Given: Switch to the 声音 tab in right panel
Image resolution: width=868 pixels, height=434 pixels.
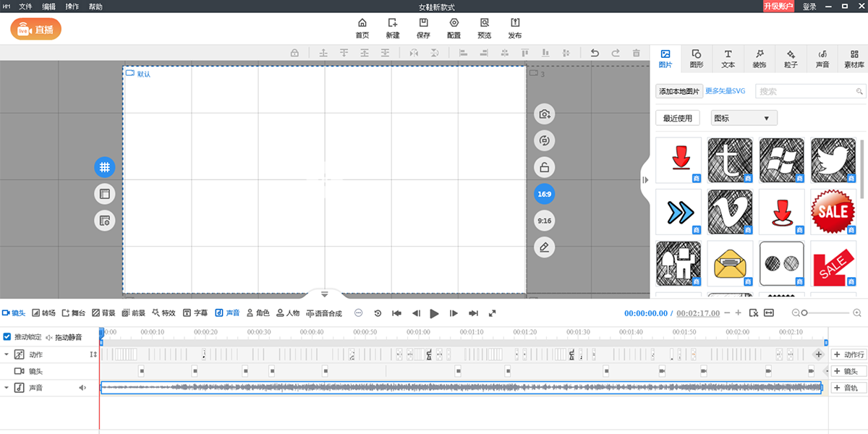Looking at the screenshot, I should tap(822, 59).
